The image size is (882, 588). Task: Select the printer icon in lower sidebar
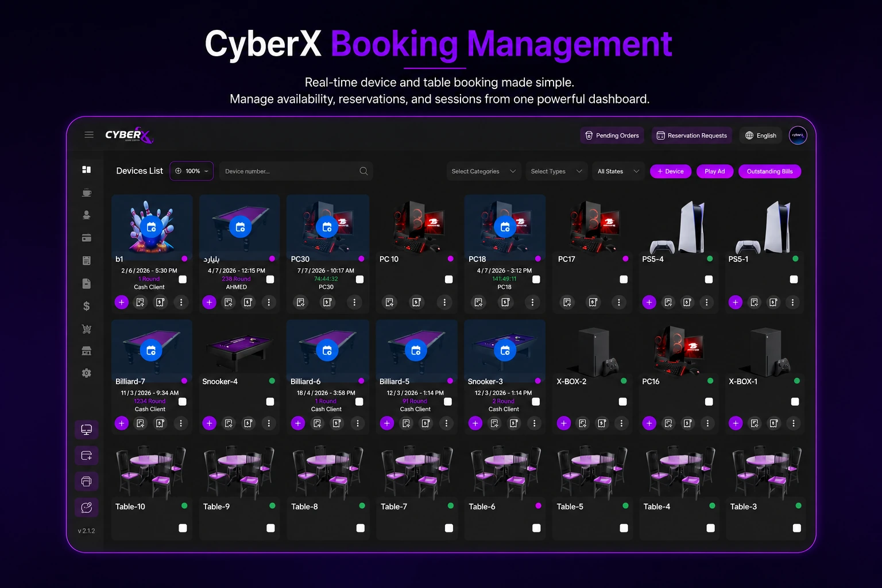(x=87, y=481)
